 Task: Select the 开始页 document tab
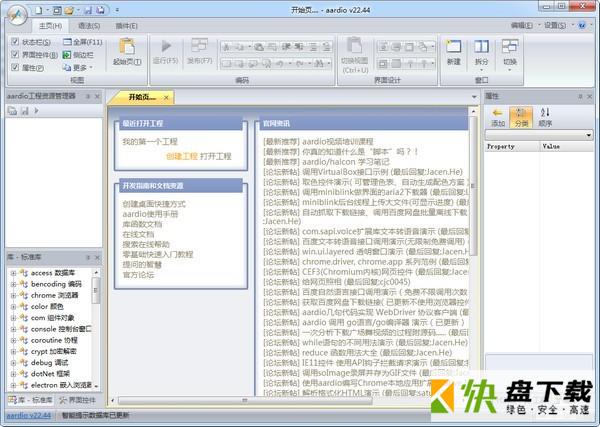pyautogui.click(x=142, y=97)
